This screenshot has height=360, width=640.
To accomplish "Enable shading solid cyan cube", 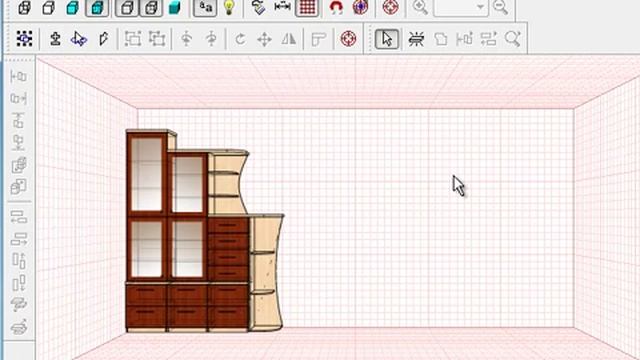I will click(175, 8).
